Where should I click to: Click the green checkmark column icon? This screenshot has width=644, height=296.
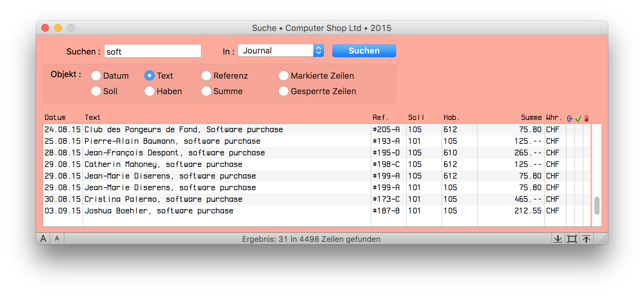click(578, 118)
